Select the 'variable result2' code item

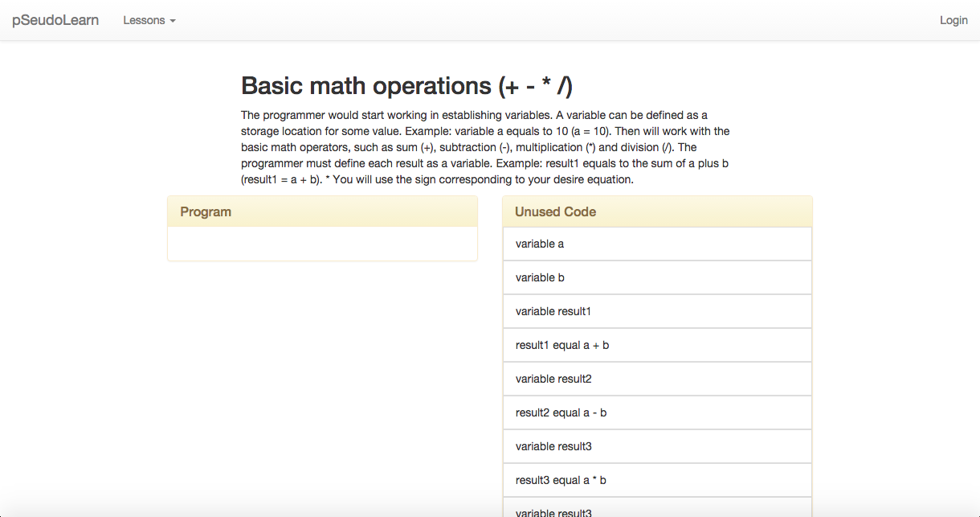click(x=657, y=379)
